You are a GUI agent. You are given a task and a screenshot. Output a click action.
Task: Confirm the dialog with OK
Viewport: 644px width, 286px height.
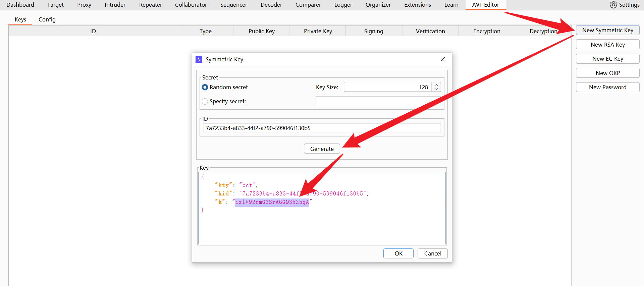tap(398, 253)
